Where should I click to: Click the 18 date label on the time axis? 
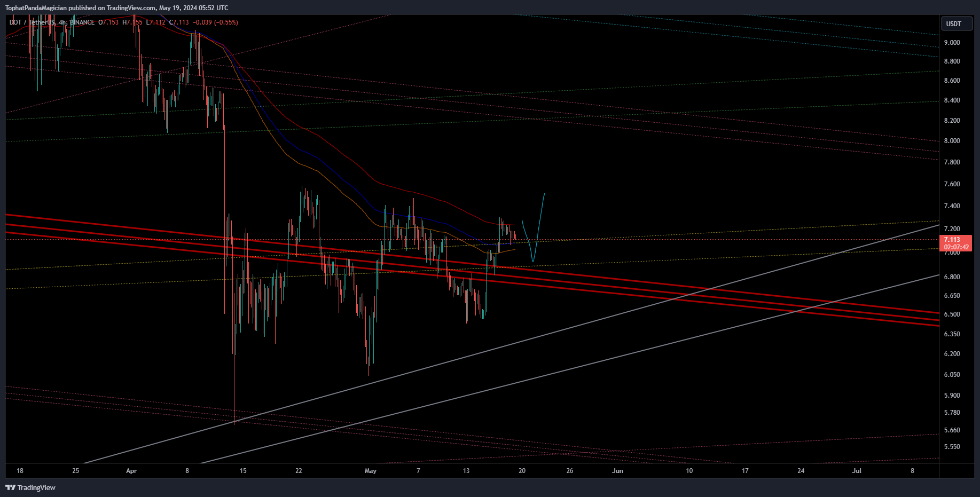pyautogui.click(x=20, y=471)
